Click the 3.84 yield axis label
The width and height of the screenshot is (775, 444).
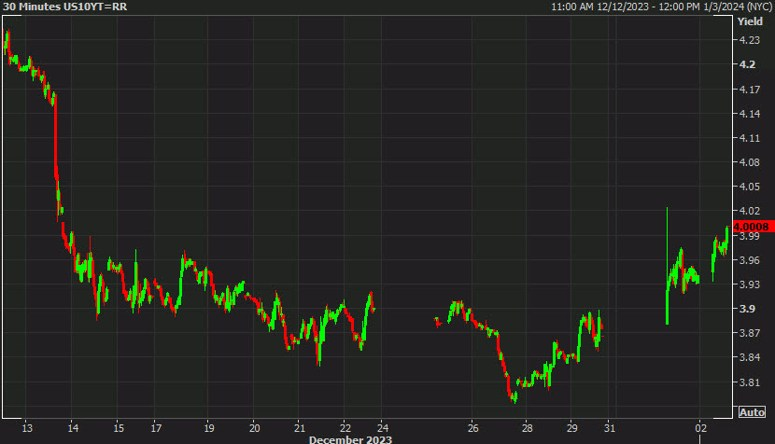(x=749, y=357)
